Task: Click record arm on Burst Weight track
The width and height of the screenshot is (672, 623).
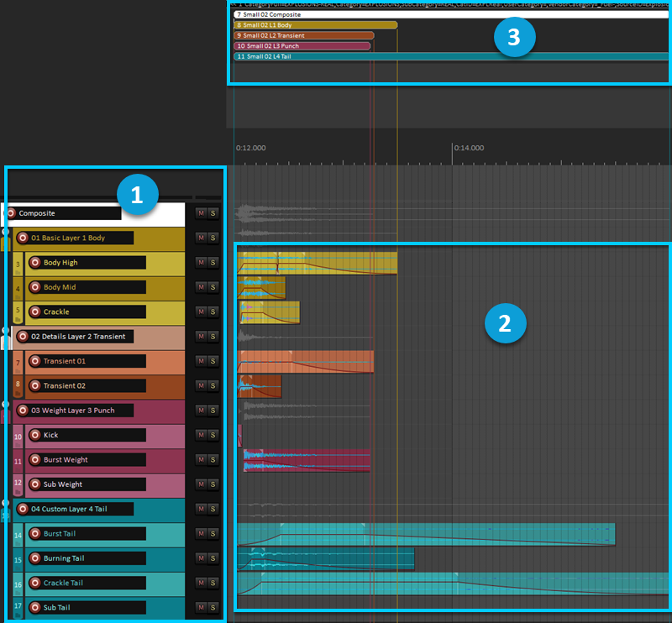Action: pos(35,459)
